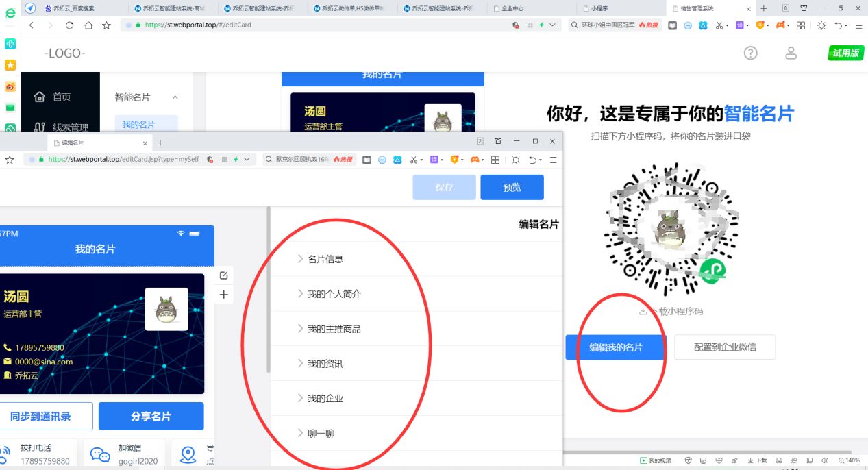The width and height of the screenshot is (868, 470).
Task: Click the plus icon beside card preview
Action: [x=223, y=295]
